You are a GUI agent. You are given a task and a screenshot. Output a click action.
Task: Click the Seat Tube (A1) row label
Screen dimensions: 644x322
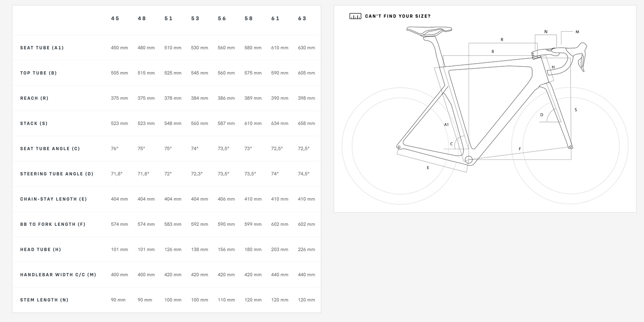[42, 48]
